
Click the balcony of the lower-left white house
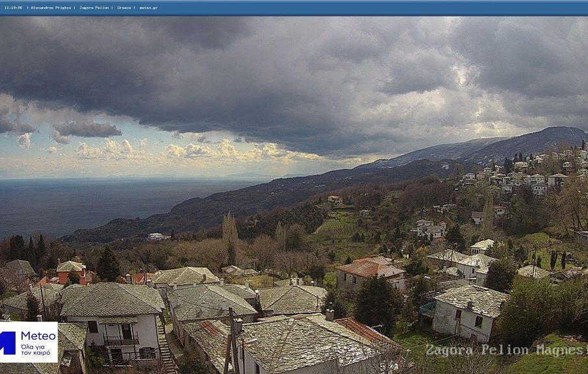point(121,340)
